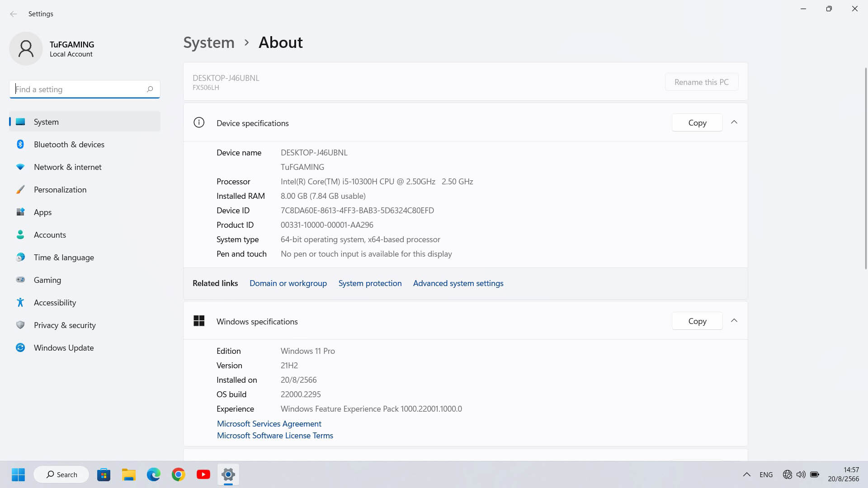Collapse the Windows specifications section

pyautogui.click(x=734, y=321)
